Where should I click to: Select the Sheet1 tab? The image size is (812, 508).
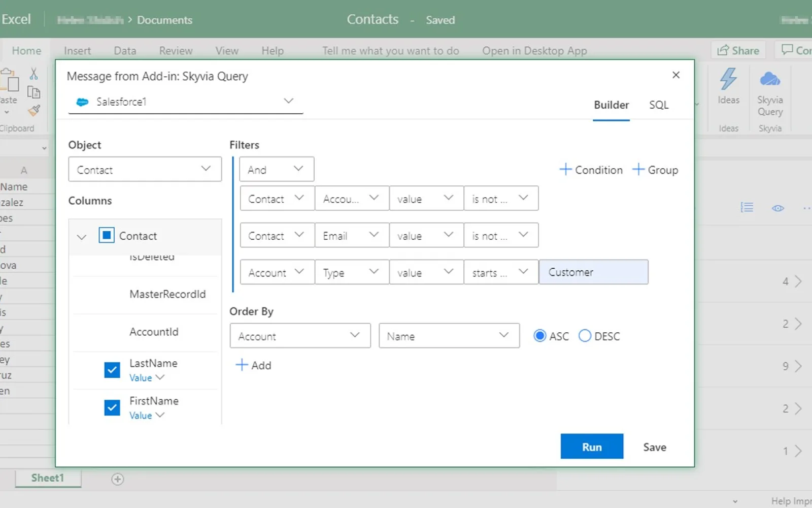(x=48, y=478)
